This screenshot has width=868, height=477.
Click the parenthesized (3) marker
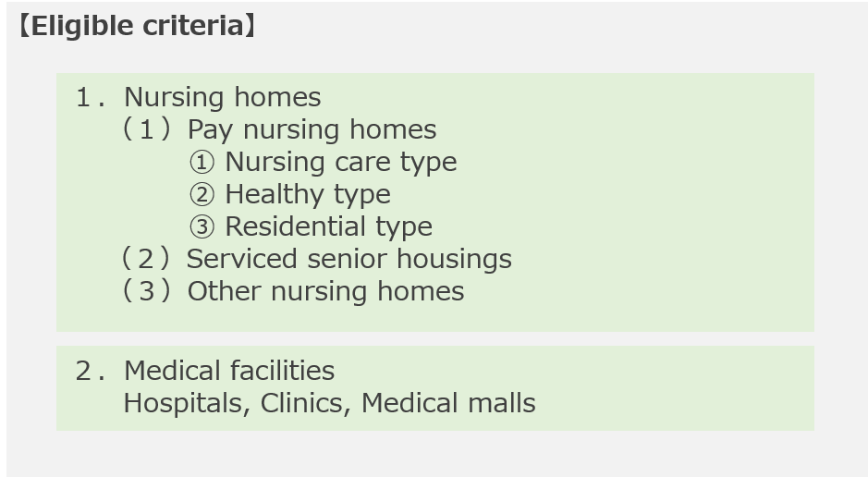pyautogui.click(x=146, y=291)
